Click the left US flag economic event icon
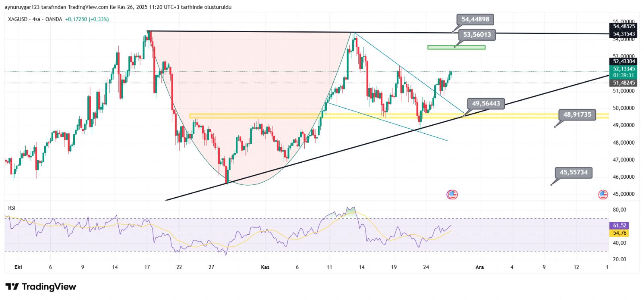This screenshot has height=300, width=644. (x=452, y=195)
